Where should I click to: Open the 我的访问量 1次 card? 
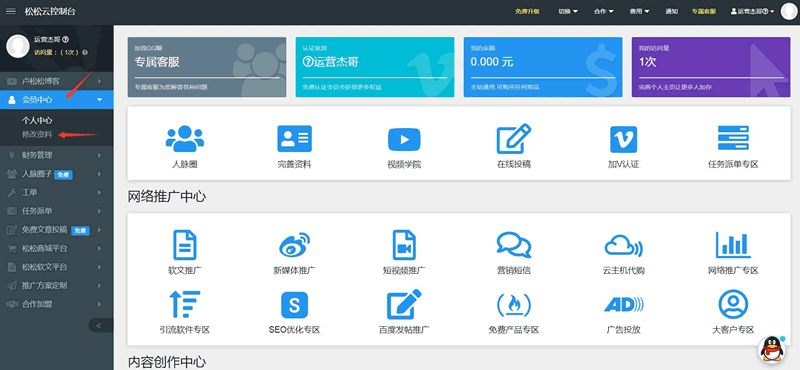(x=711, y=67)
